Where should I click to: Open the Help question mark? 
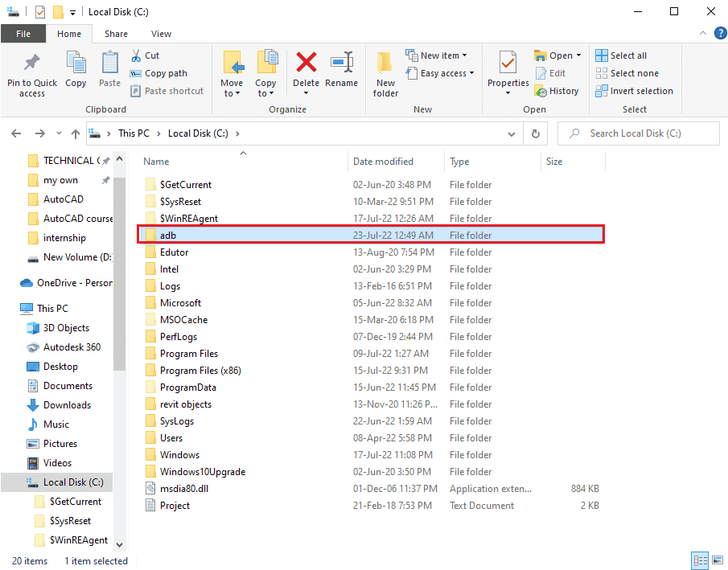click(x=720, y=33)
